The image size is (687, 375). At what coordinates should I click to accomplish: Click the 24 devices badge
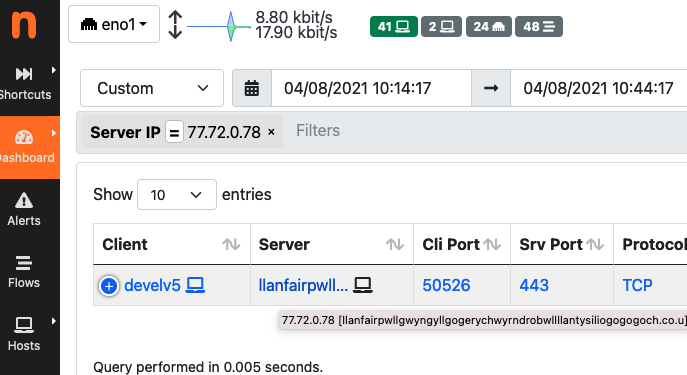(489, 27)
